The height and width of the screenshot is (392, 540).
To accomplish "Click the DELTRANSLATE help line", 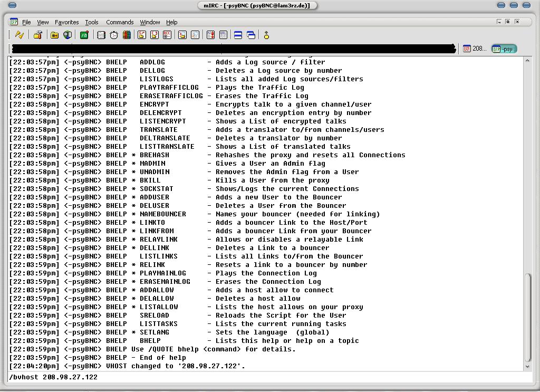I will 176,138.
